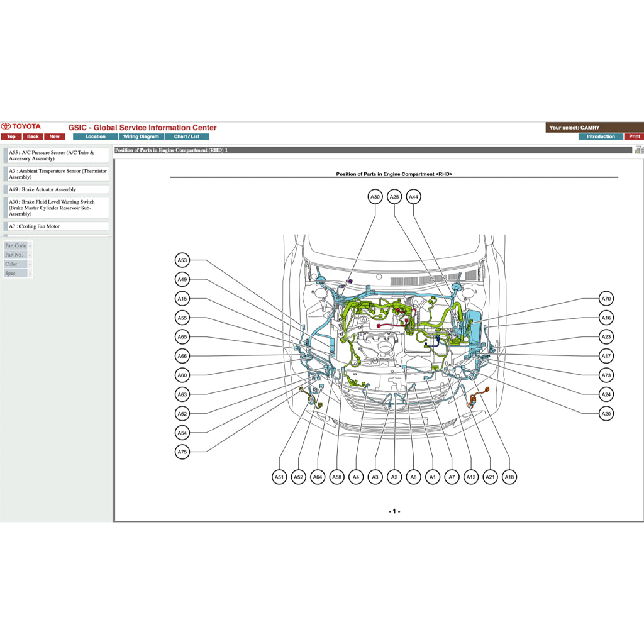Select A55 A/C Pressure Sensor in the list
644x644 pixels.
[x=57, y=155]
